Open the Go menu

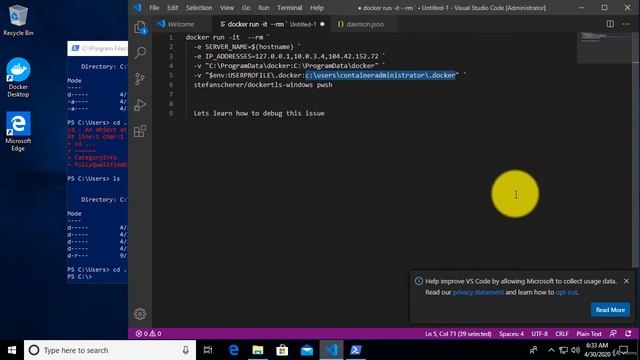tap(246, 8)
